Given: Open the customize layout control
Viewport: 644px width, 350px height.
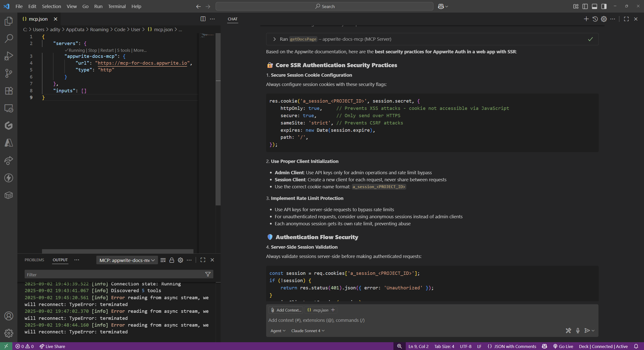Looking at the screenshot, I should 576,6.
